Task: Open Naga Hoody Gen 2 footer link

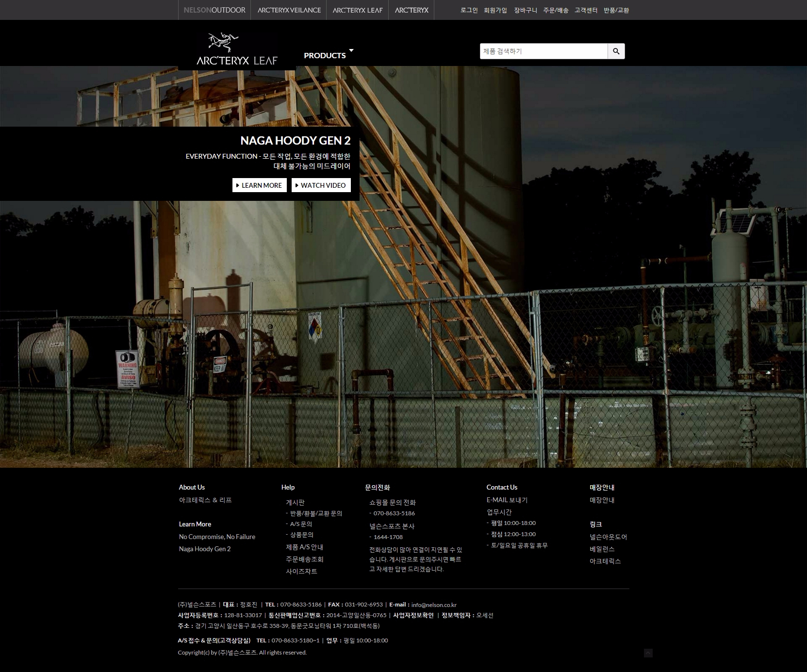Action: pos(205,549)
